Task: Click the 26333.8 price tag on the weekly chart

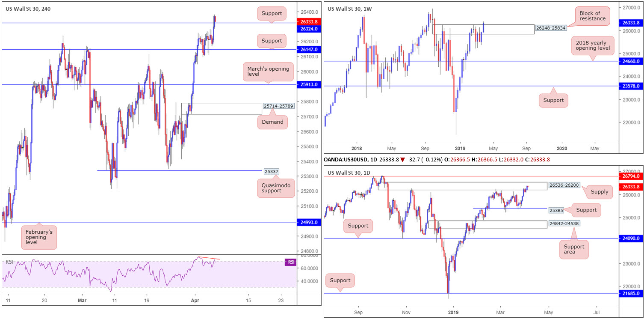Action: coord(632,24)
